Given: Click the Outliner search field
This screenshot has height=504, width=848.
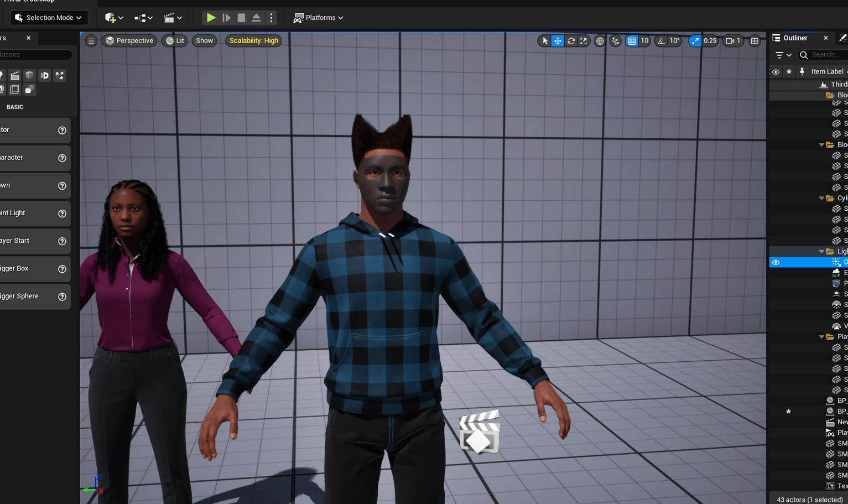Looking at the screenshot, I should pos(824,55).
